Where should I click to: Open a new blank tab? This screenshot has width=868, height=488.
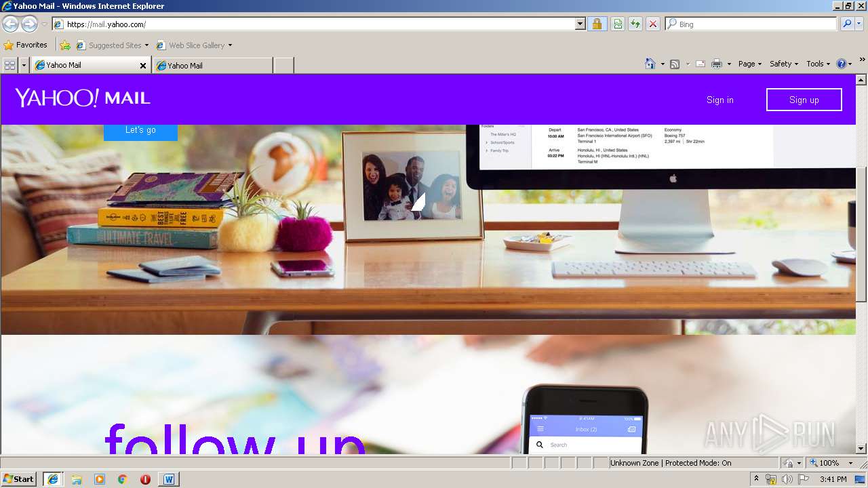click(x=283, y=66)
